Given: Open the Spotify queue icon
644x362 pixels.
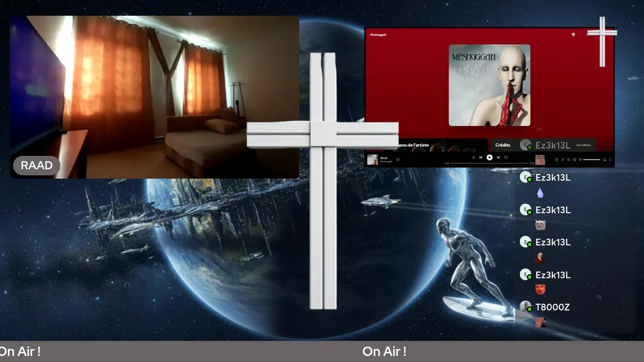Looking at the screenshot, I should pos(569,160).
